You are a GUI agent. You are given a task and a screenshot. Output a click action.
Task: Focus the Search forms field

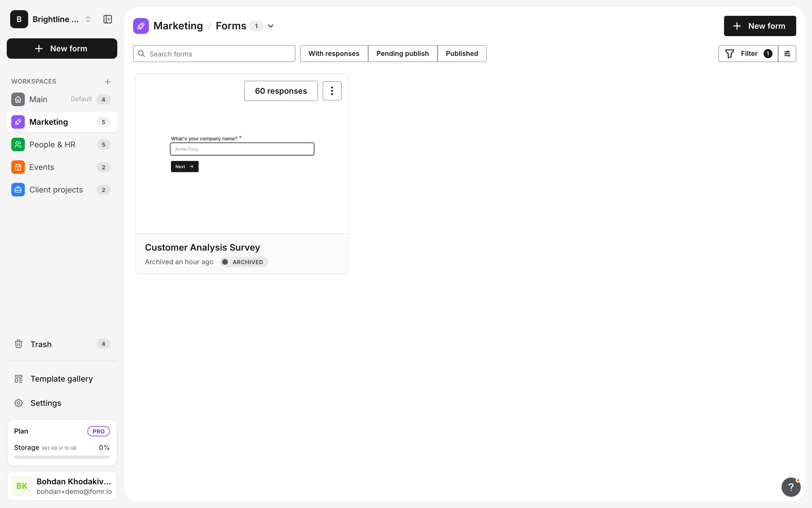(x=214, y=54)
